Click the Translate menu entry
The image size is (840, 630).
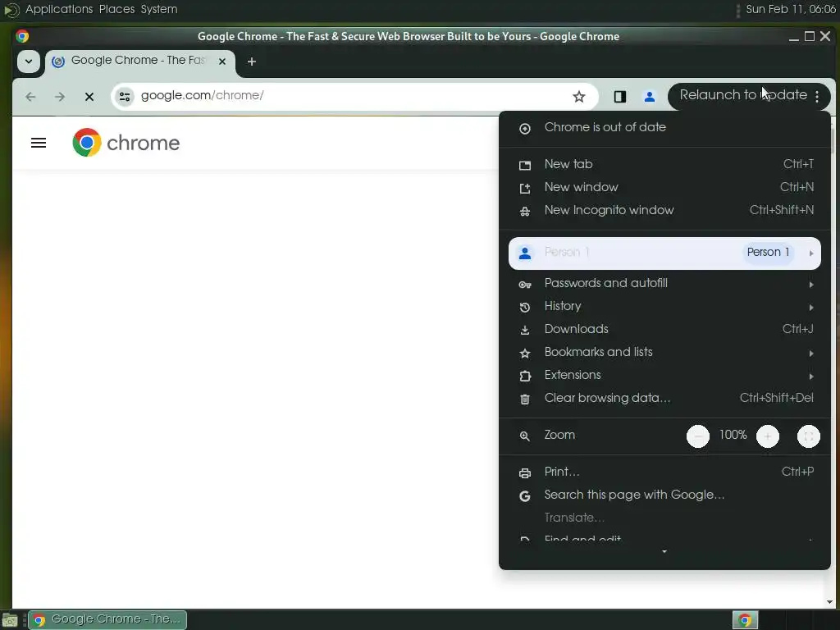click(664, 518)
